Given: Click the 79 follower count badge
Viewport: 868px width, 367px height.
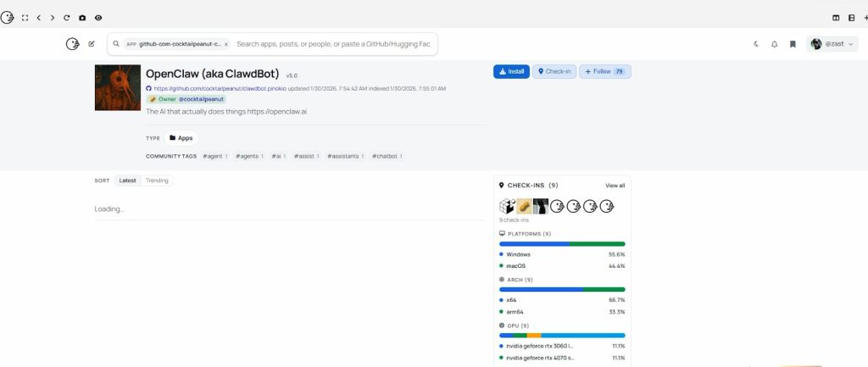Looking at the screenshot, I should click(620, 71).
